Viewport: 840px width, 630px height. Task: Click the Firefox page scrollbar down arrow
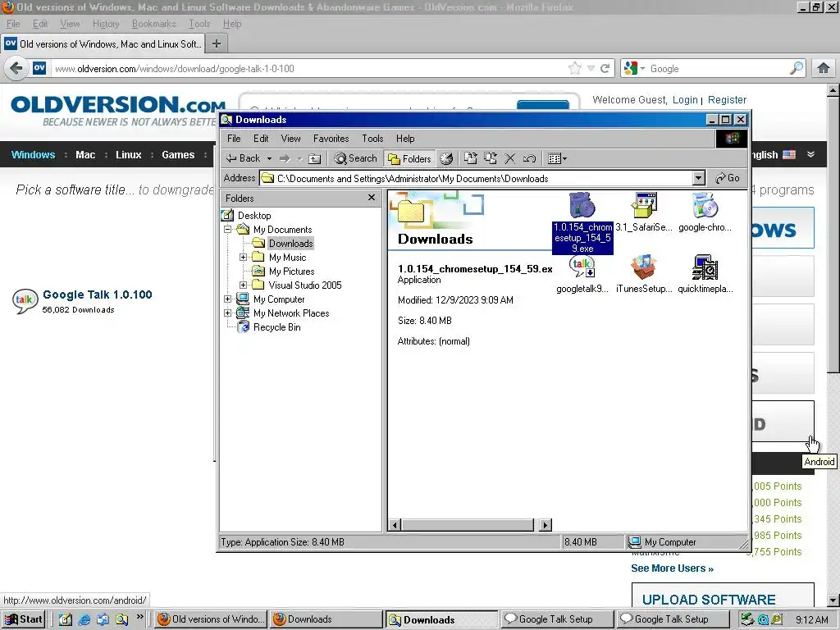(x=833, y=600)
